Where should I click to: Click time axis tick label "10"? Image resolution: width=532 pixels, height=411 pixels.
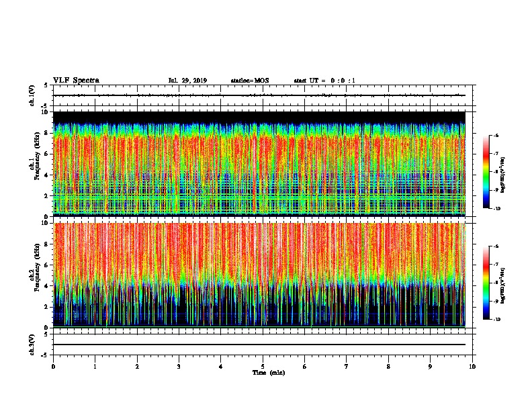(x=472, y=367)
